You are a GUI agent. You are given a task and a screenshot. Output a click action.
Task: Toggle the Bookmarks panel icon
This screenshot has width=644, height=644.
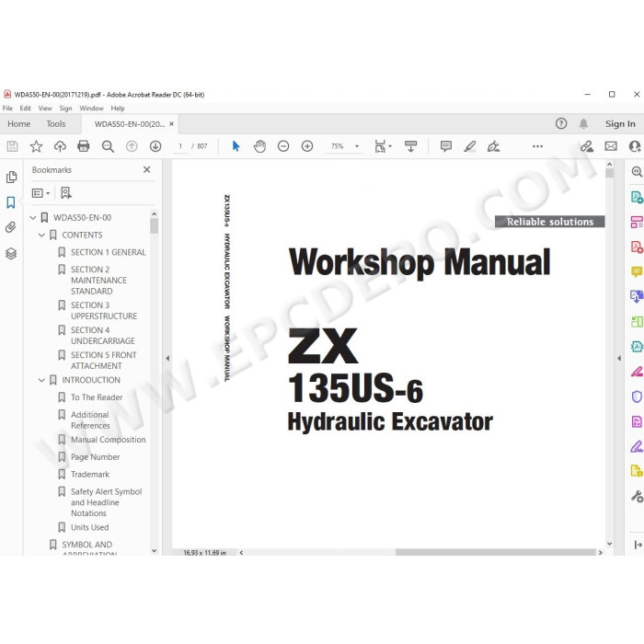click(x=11, y=202)
